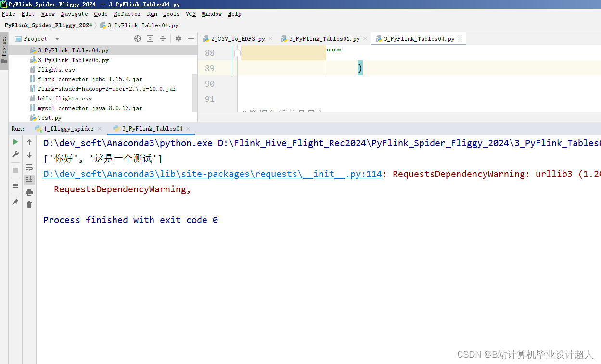This screenshot has width=601, height=364.
Task: Click 3_PyFlink_Tables04.py breadcrumb item
Action: [x=140, y=25]
